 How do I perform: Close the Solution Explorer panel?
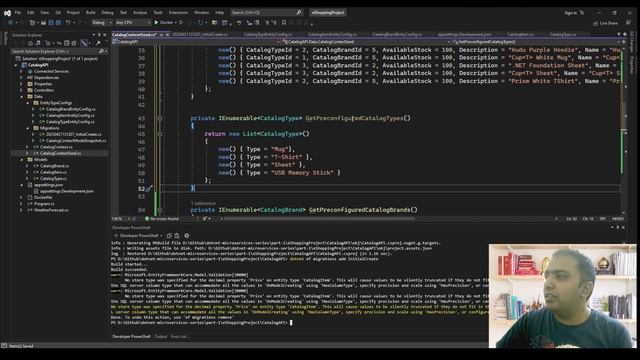pos(105,35)
